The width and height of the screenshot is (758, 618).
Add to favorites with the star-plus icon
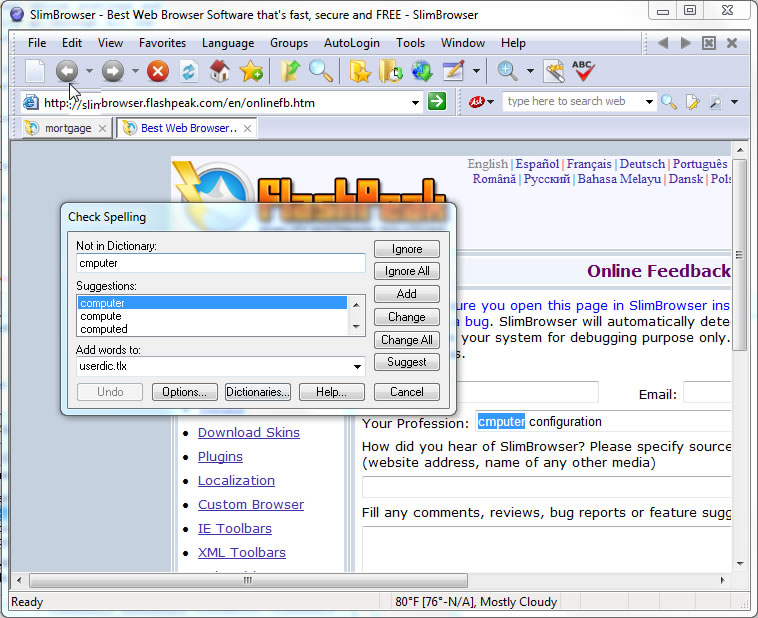(x=251, y=71)
